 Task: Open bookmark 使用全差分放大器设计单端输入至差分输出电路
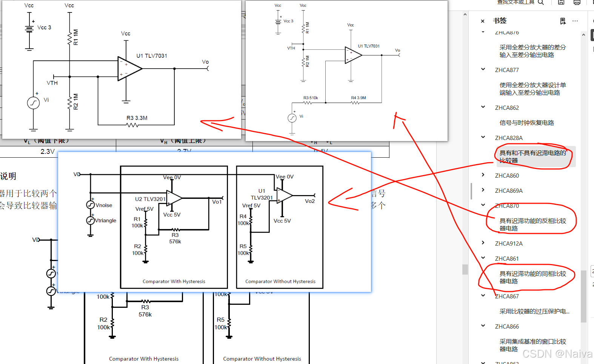[x=532, y=89]
